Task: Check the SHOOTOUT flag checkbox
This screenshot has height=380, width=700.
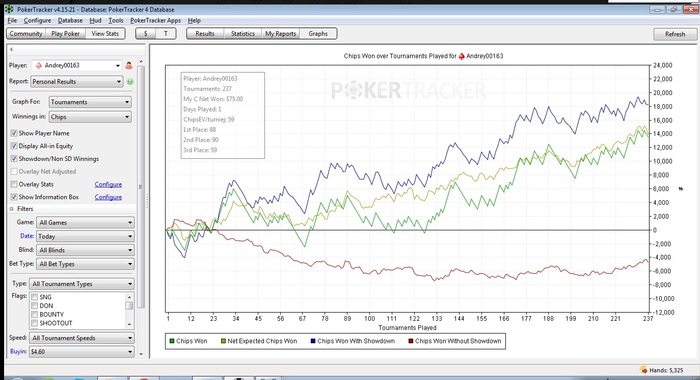Action: coord(34,323)
